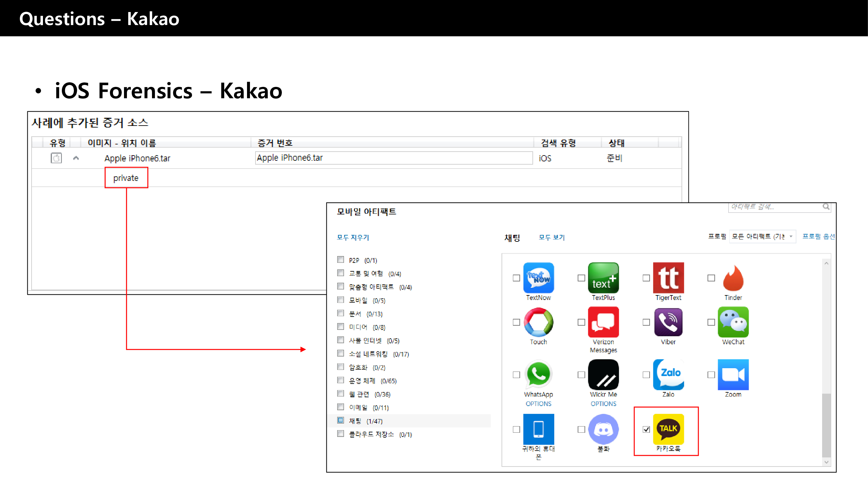Viewport: 868px width, 488px height.
Task: Enable the Zalo checkbox
Action: tap(646, 374)
